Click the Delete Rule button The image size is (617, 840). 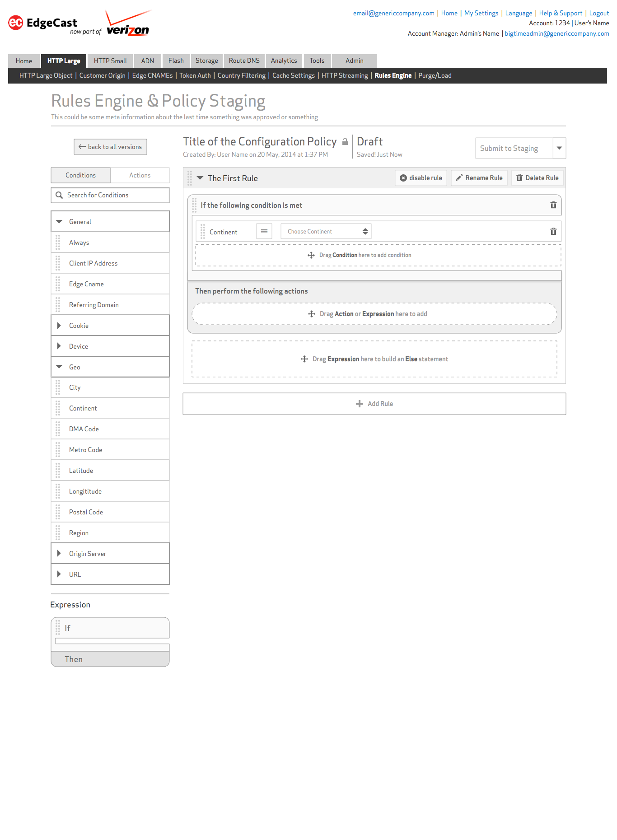(538, 178)
